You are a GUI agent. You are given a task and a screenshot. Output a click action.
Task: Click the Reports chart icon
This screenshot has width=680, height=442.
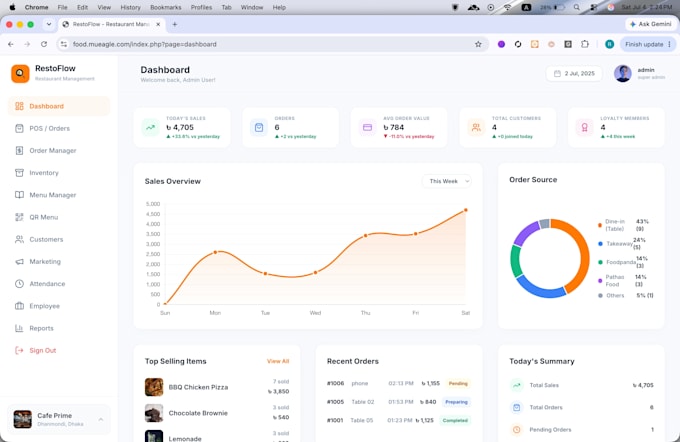tap(19, 328)
